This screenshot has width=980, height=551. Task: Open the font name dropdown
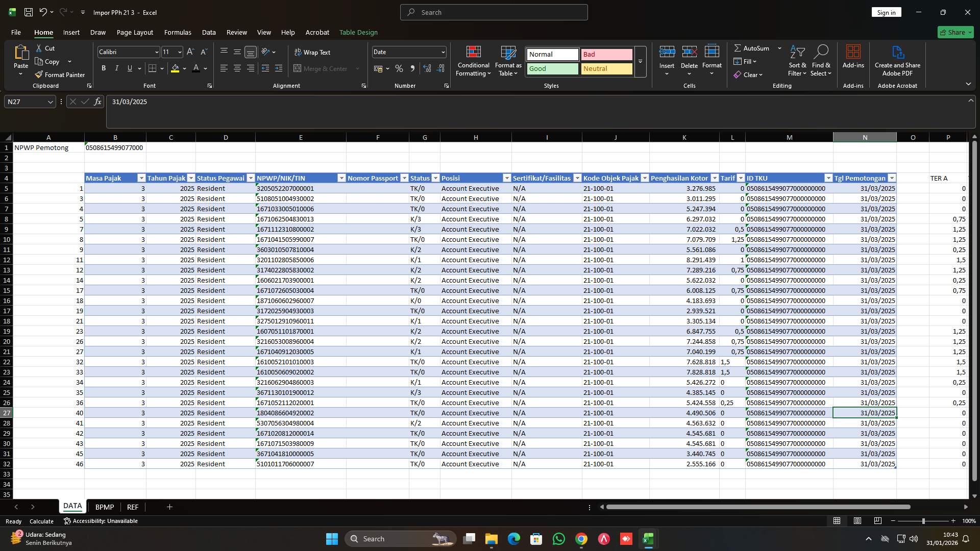click(156, 52)
